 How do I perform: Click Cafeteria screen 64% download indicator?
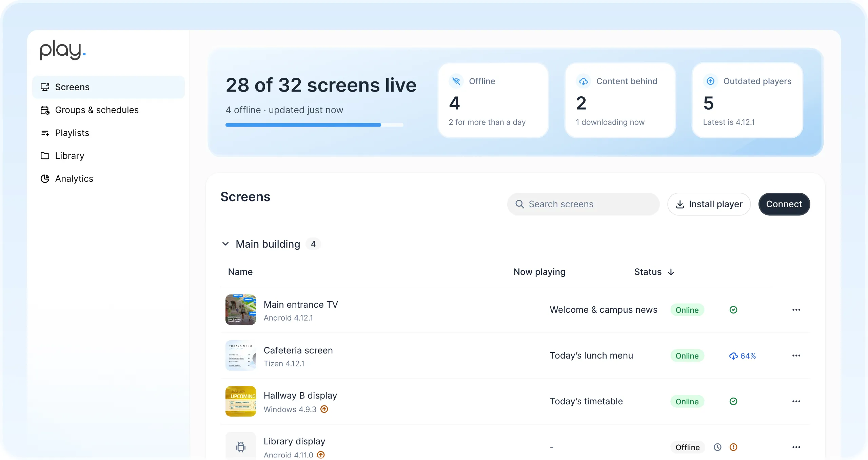[743, 356]
